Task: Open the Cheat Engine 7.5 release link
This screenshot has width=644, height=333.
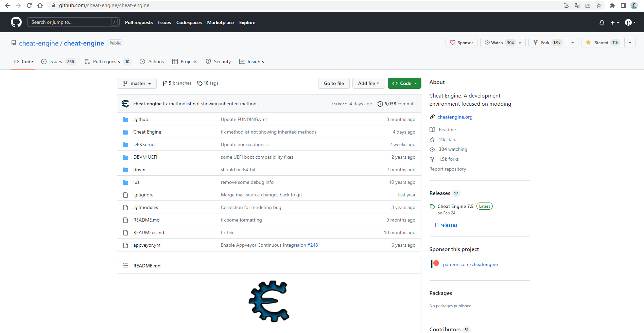Action: 455,207
